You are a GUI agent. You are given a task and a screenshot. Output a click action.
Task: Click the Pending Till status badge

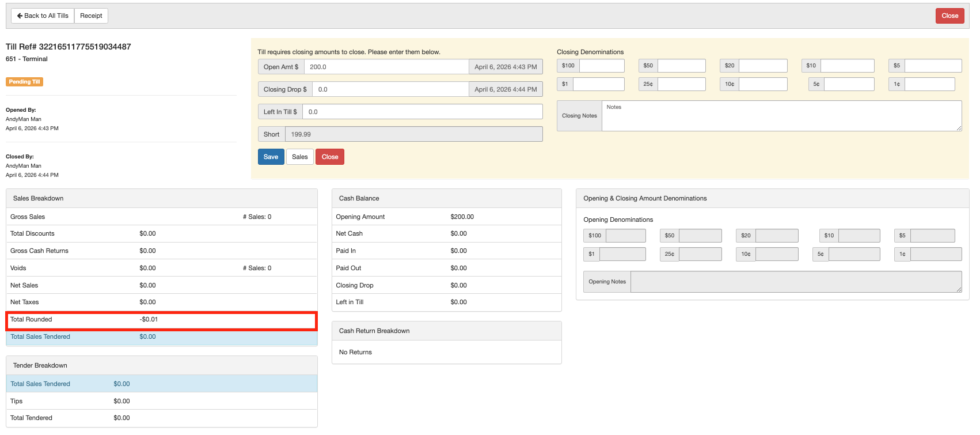24,82
